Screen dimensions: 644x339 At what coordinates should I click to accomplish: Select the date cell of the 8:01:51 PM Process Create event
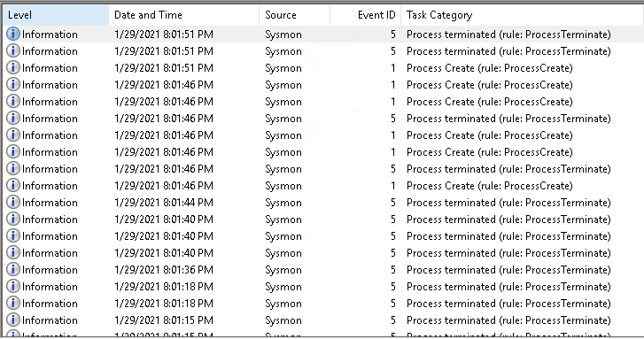pyautogui.click(x=164, y=68)
